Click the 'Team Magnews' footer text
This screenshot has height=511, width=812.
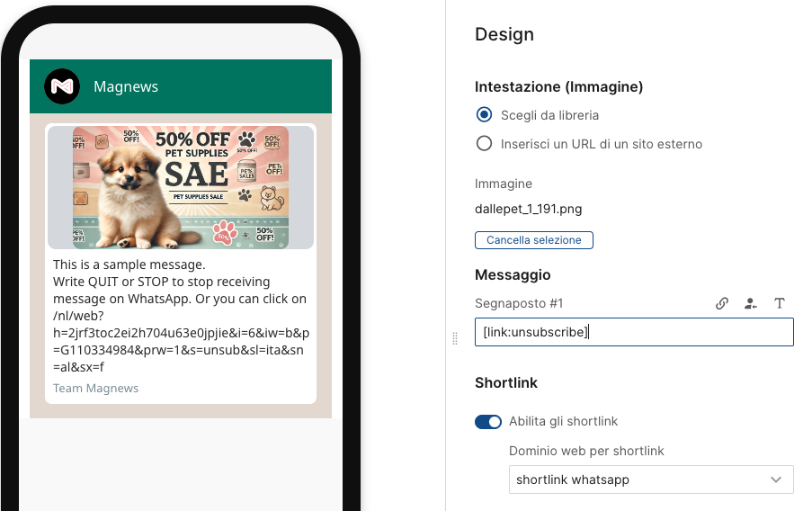pos(96,388)
